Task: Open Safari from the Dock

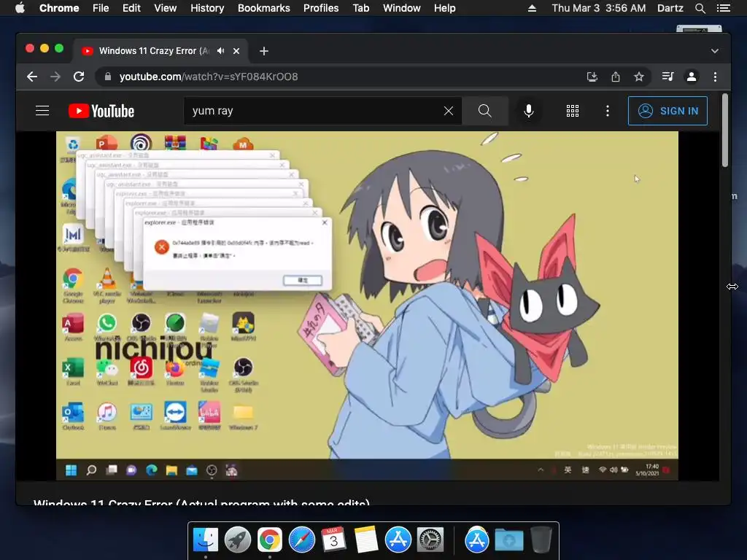Action: [x=301, y=540]
